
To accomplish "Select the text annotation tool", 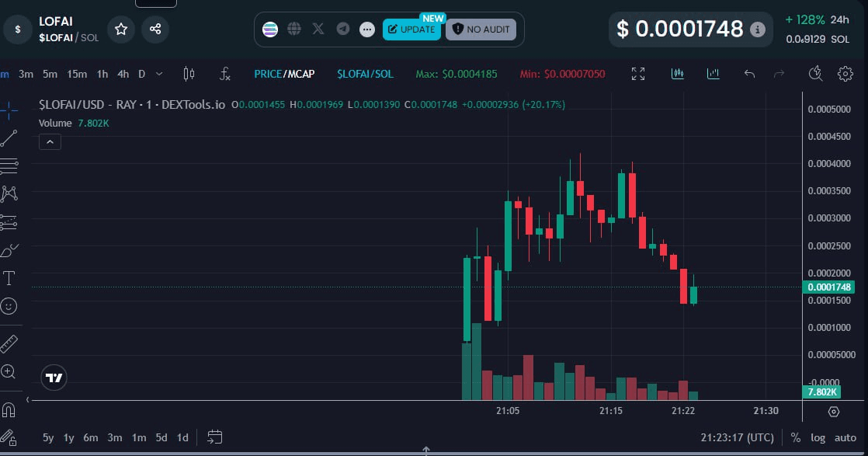I will (x=9, y=278).
